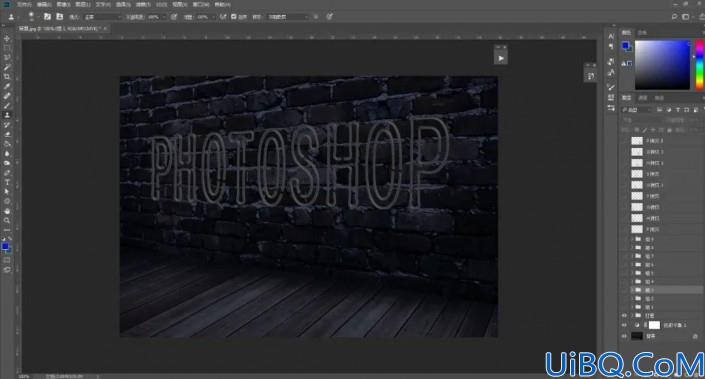This screenshot has height=379, width=705.
Task: Change screen mode from the toolbox
Action: pyautogui.click(x=7, y=270)
